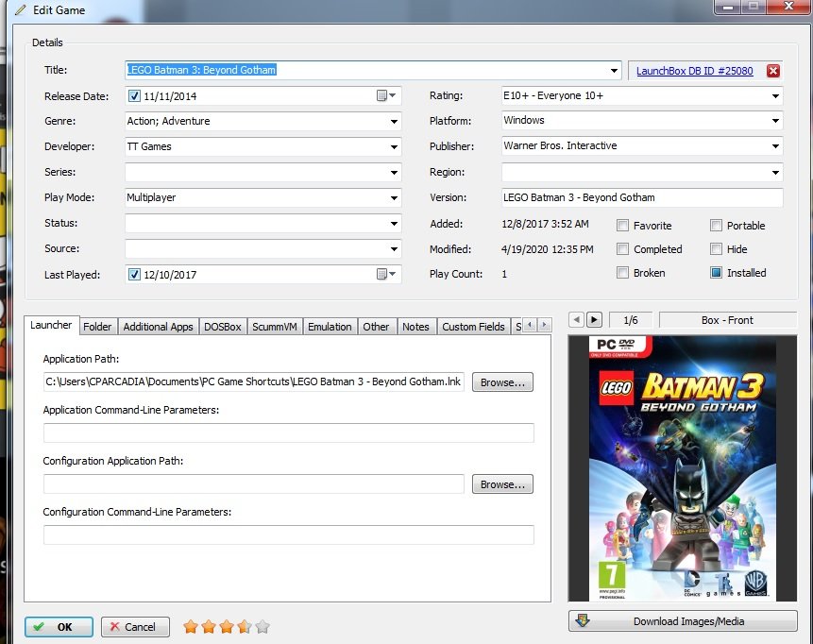Mark the game as Completed
This screenshot has width=813, height=644.
coord(622,249)
